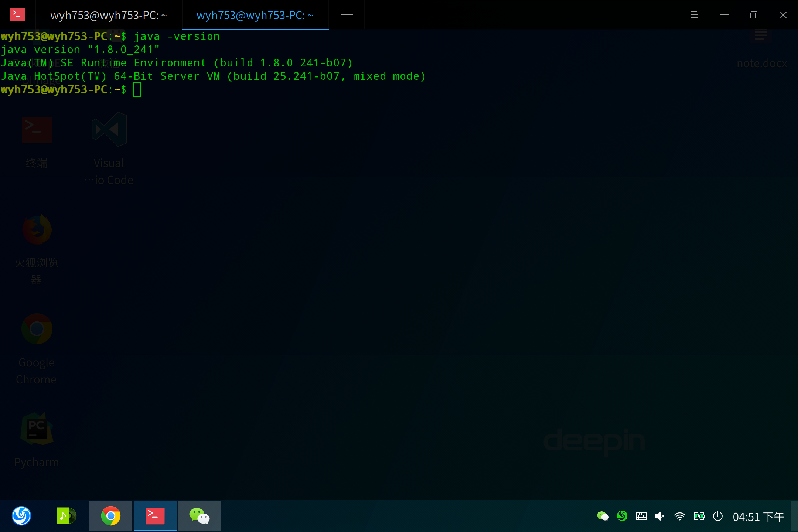
Task: Switch to the first terminal tab
Action: [109, 15]
